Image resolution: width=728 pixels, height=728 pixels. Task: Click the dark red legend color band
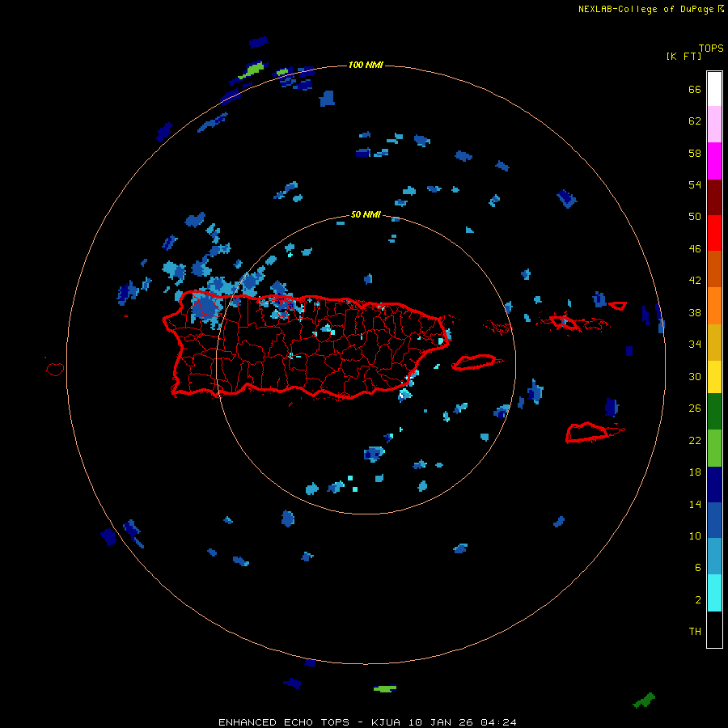[x=714, y=197]
